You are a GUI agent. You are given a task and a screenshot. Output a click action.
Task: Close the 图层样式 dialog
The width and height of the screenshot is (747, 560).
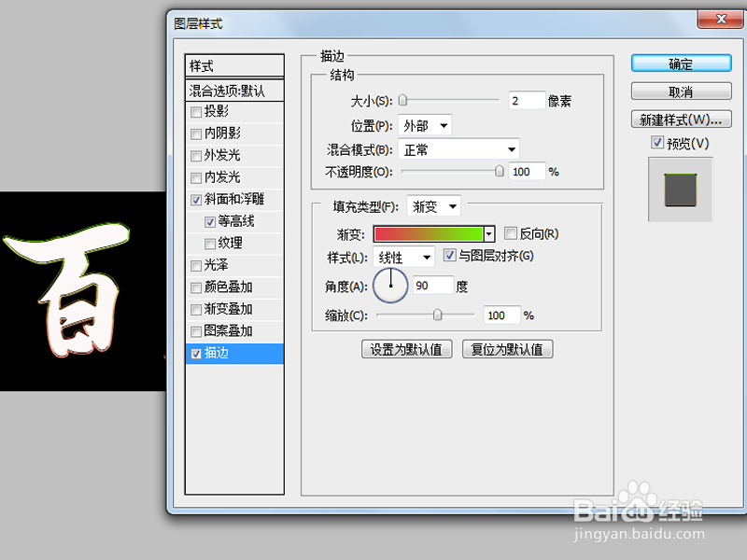coord(721,19)
